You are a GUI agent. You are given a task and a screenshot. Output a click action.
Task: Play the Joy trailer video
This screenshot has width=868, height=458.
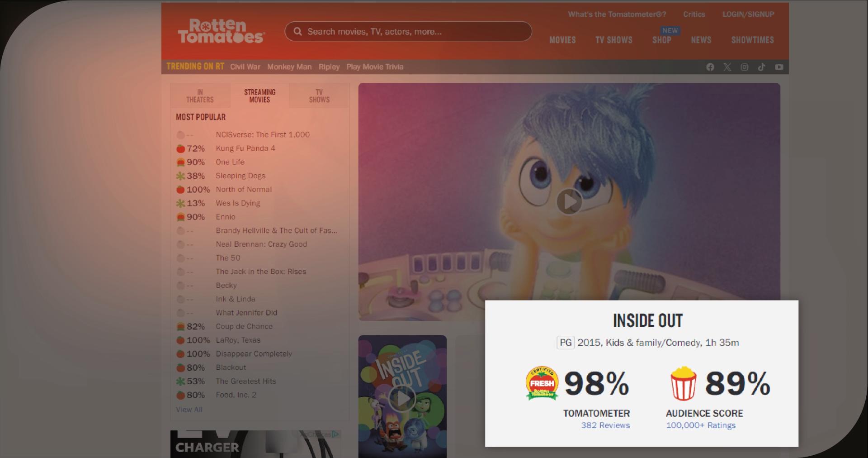pyautogui.click(x=569, y=201)
